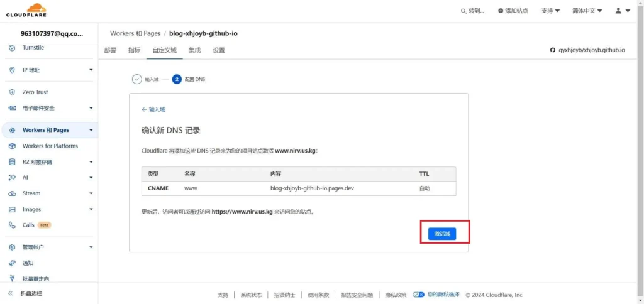Open the 简体中文 language dropdown
The image size is (644, 304).
587,11
